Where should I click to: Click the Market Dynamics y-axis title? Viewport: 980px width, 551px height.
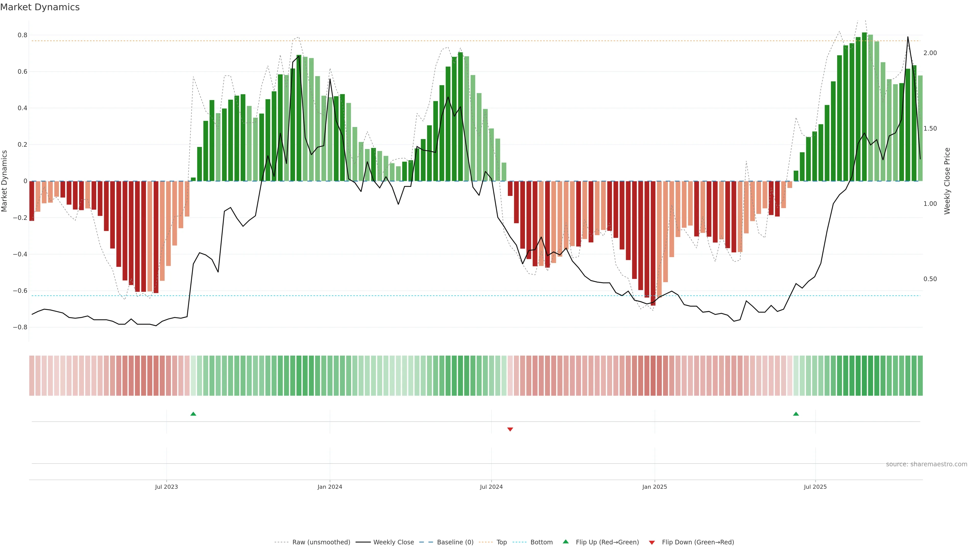pos(5,181)
